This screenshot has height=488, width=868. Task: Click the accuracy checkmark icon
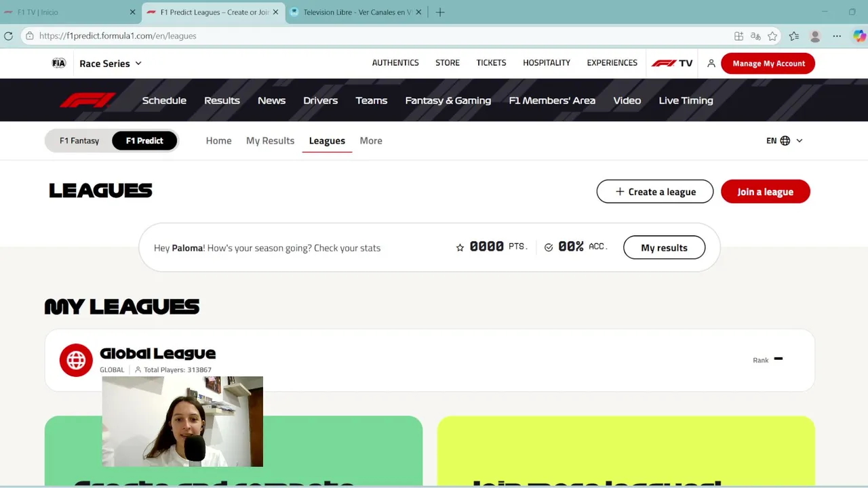click(549, 247)
